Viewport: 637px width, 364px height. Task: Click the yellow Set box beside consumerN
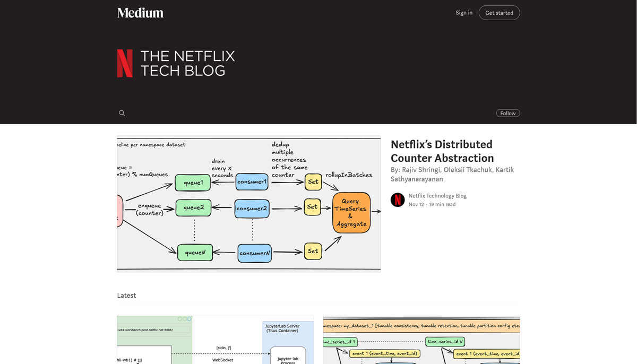click(x=313, y=251)
